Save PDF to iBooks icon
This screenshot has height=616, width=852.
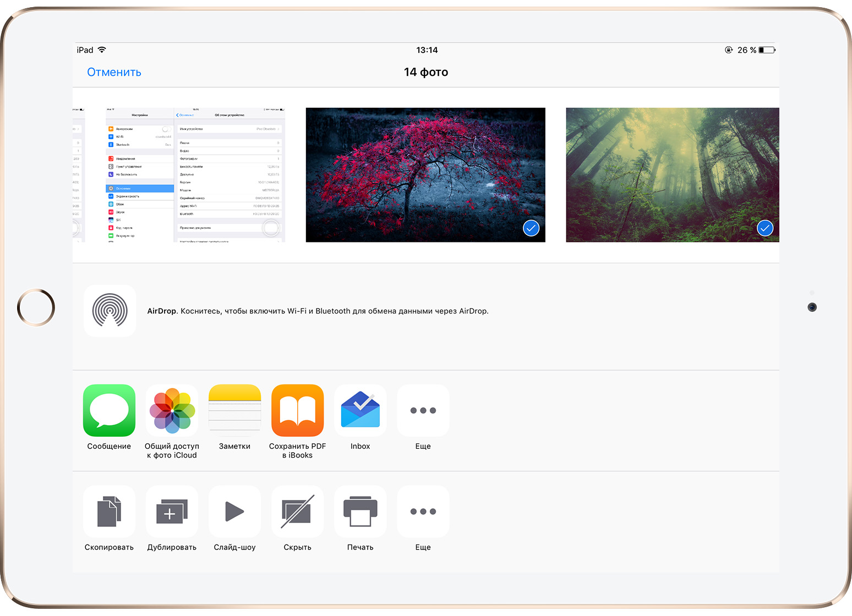point(297,410)
